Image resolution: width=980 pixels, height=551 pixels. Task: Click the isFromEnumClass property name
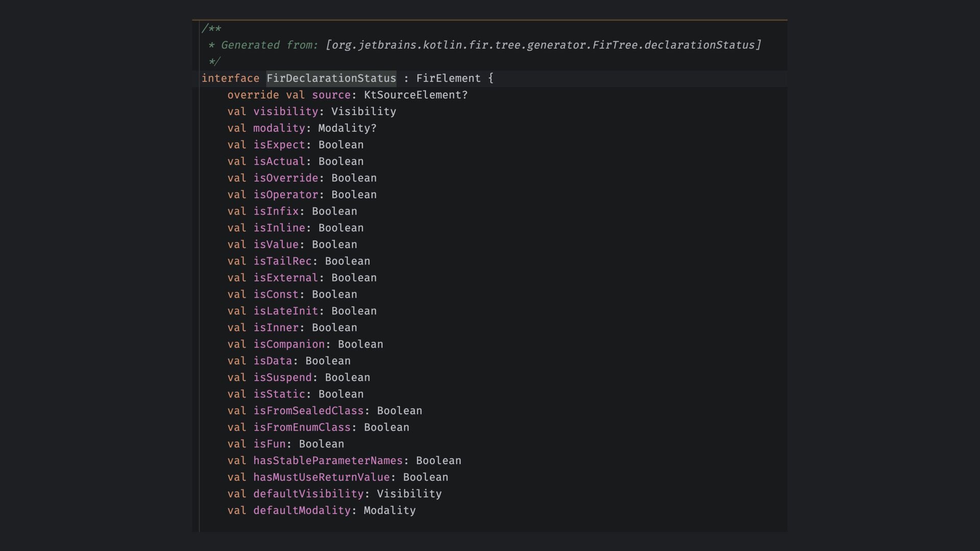(x=302, y=428)
